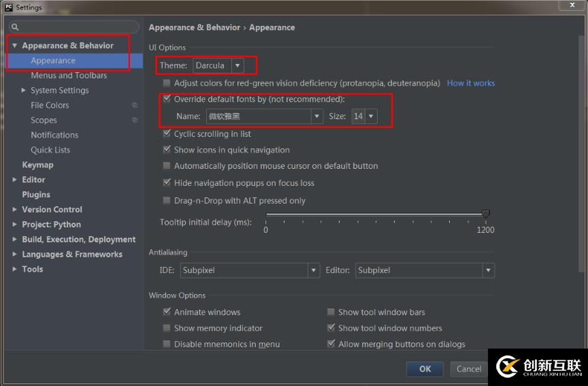Close the Settings dialog window
The height and width of the screenshot is (386, 588).
point(570,5)
